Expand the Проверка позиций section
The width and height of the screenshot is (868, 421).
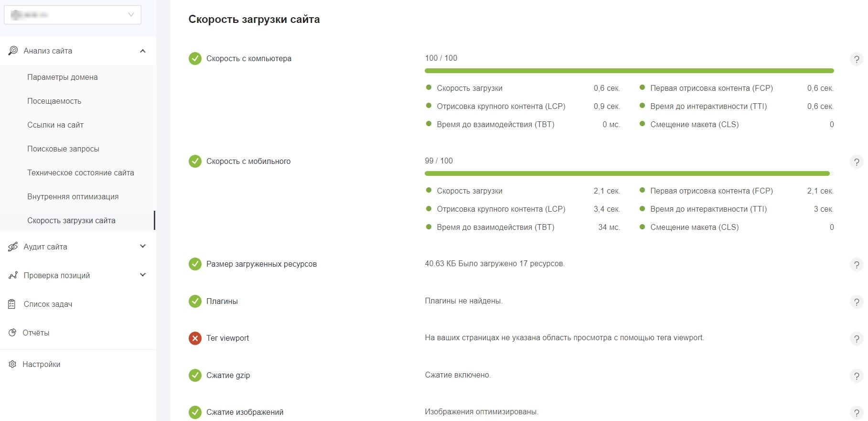tap(142, 275)
